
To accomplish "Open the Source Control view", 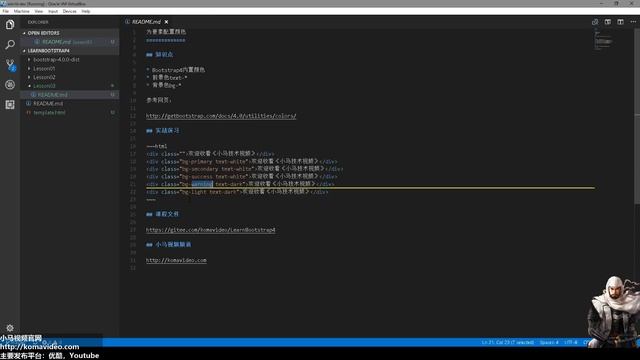I will click(10, 64).
